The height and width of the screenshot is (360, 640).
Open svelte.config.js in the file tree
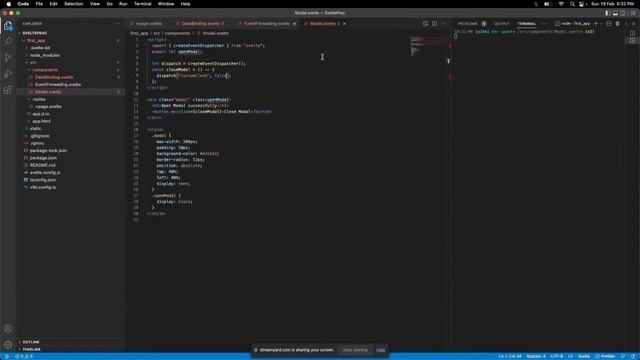pos(45,173)
